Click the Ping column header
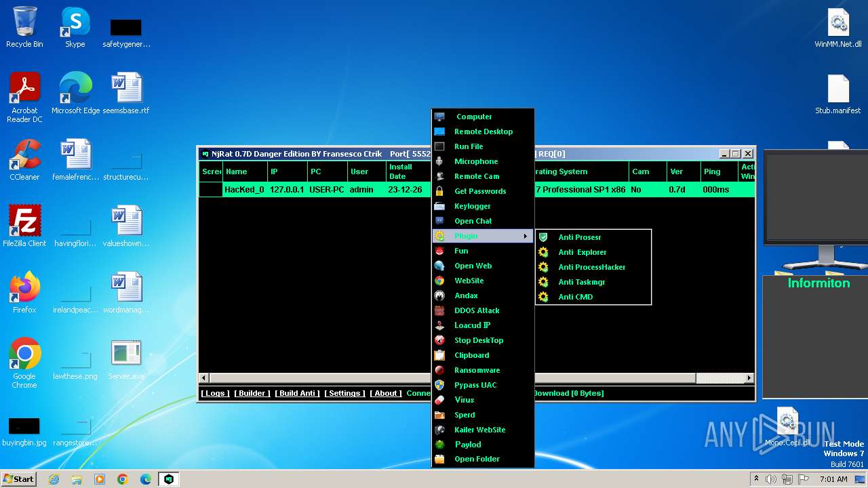868x488 pixels. [720, 171]
